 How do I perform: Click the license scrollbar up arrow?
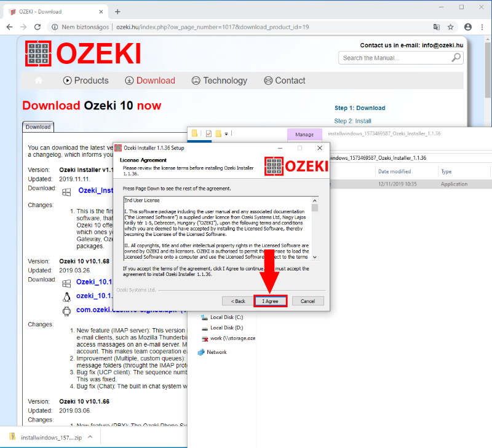(315, 200)
